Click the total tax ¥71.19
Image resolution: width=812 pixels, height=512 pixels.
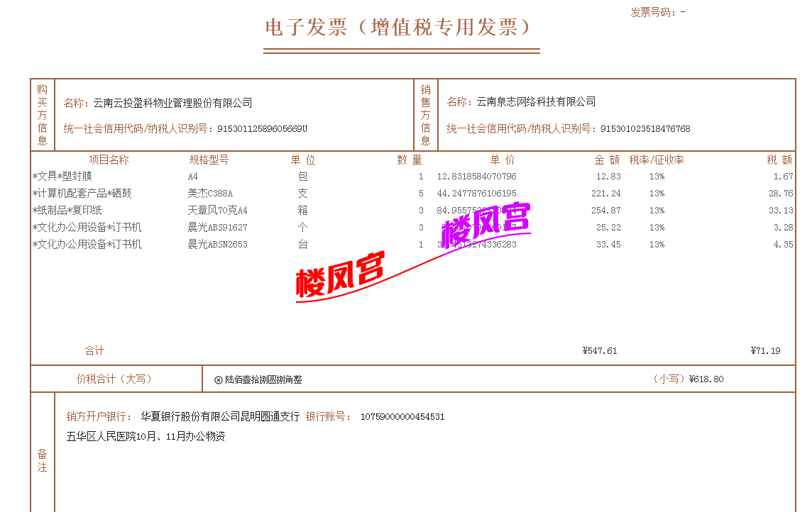pos(765,351)
